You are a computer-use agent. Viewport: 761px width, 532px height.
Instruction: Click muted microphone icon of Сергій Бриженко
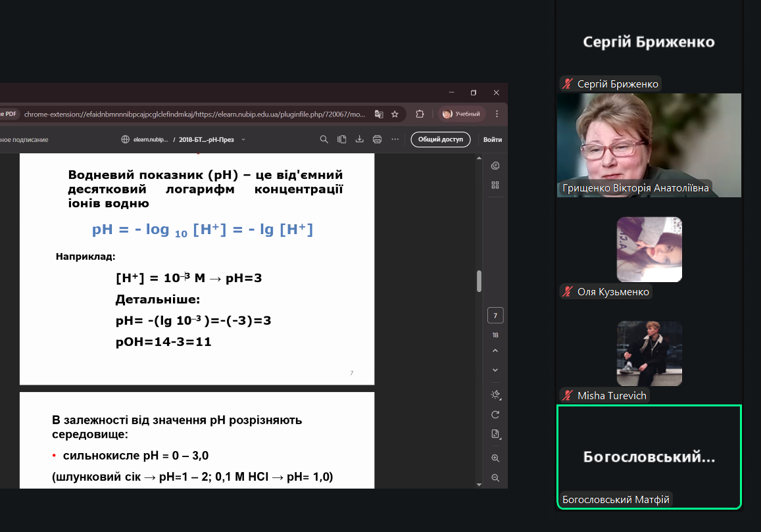(568, 84)
